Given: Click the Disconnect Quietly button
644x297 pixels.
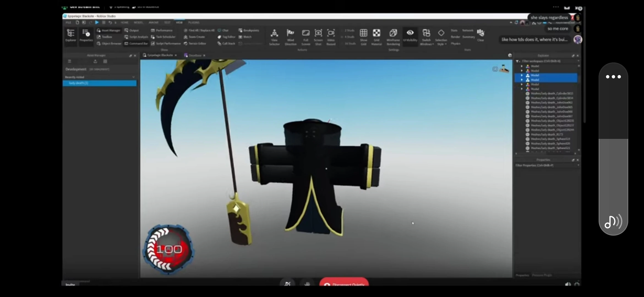Looking at the screenshot, I should (x=344, y=284).
